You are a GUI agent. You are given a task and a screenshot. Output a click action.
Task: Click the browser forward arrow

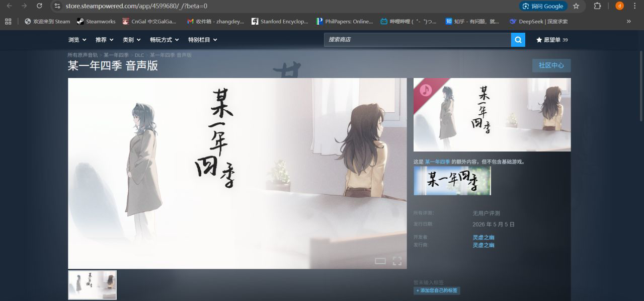[x=24, y=6]
